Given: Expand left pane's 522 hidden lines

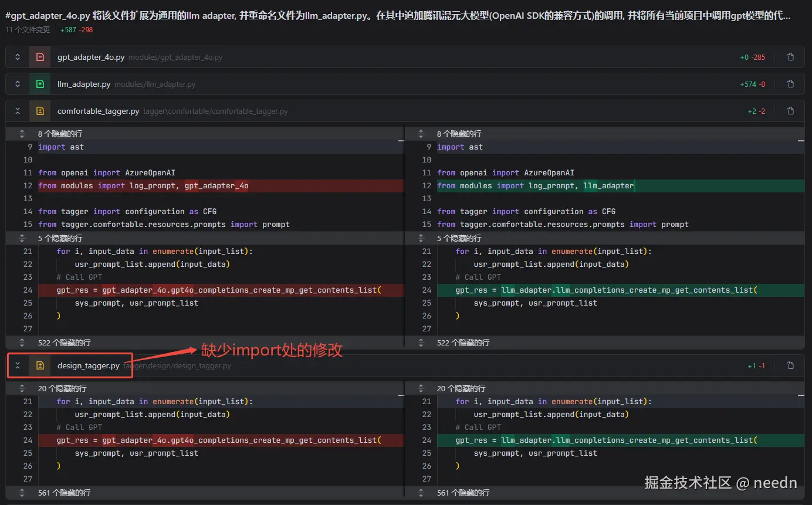Looking at the screenshot, I should (22, 343).
